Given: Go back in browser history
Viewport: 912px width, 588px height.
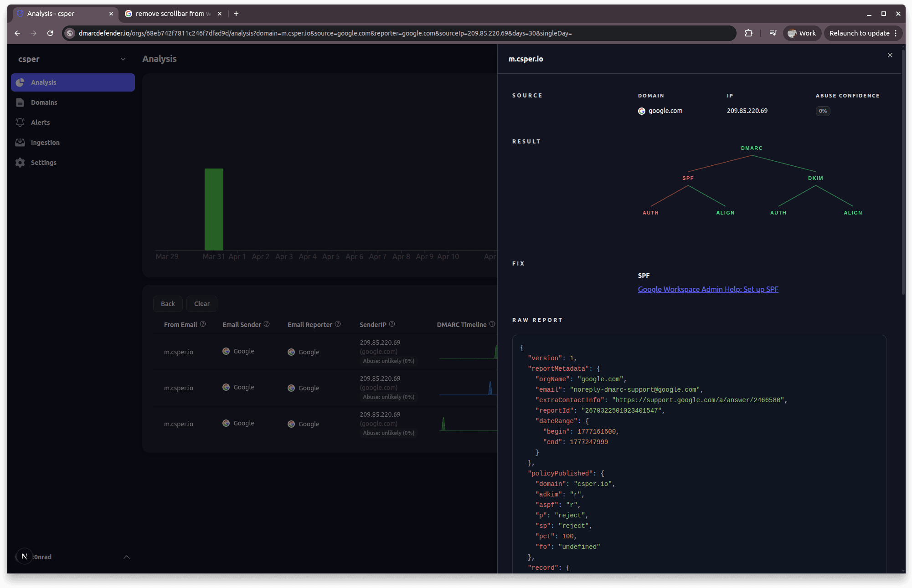Looking at the screenshot, I should click(x=17, y=33).
